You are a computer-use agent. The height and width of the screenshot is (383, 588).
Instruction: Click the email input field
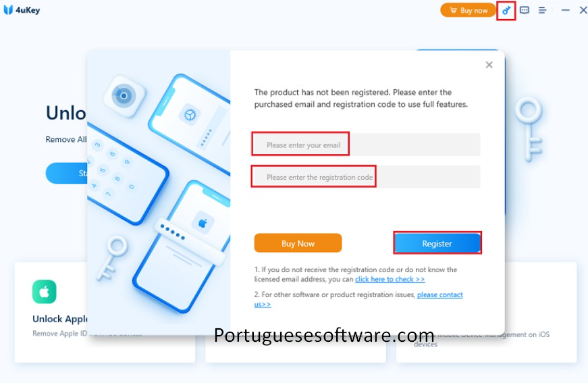coord(366,145)
